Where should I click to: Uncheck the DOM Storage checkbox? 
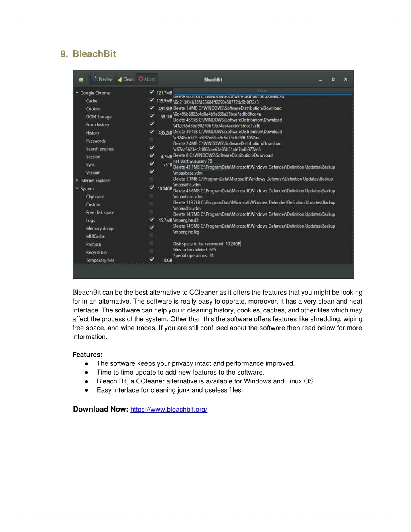[152, 116]
